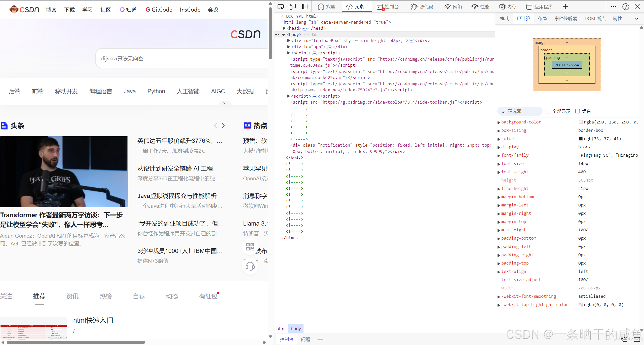Activate the inspect element picker icon

point(280,7)
